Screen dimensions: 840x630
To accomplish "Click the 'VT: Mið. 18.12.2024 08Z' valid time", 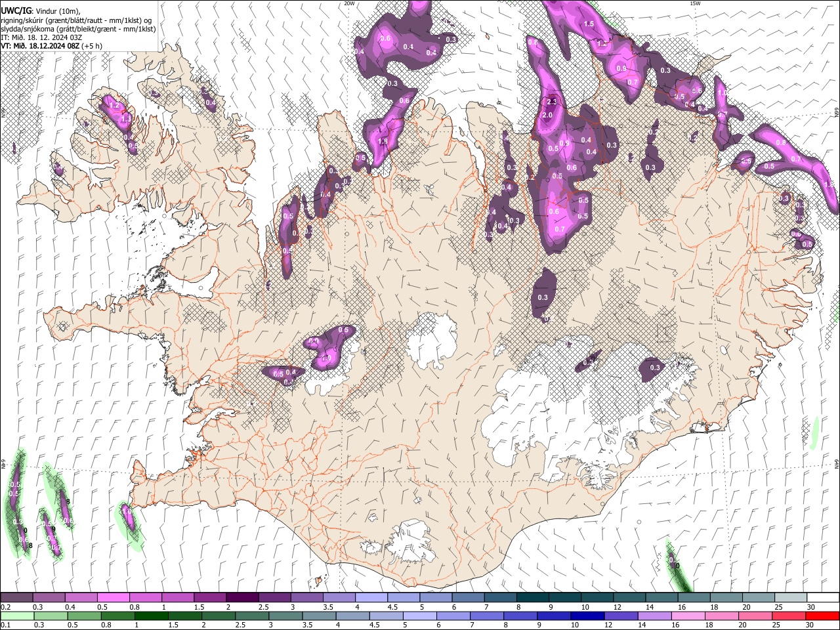I will 40,46.
